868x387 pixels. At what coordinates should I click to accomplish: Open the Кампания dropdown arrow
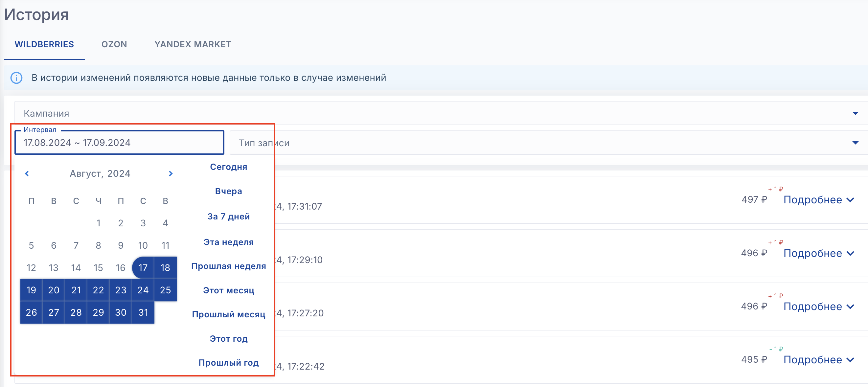(855, 113)
